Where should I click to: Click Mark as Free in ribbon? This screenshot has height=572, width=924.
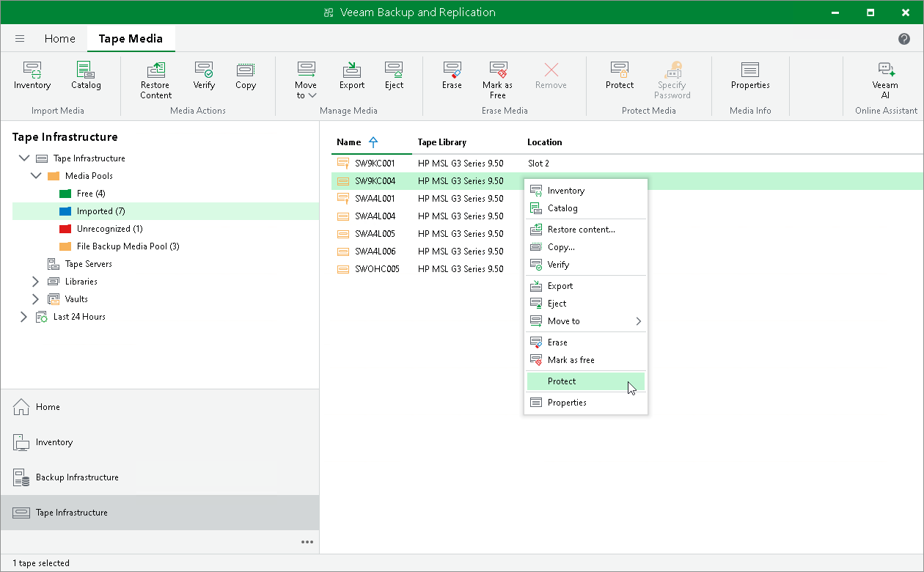coord(498,81)
